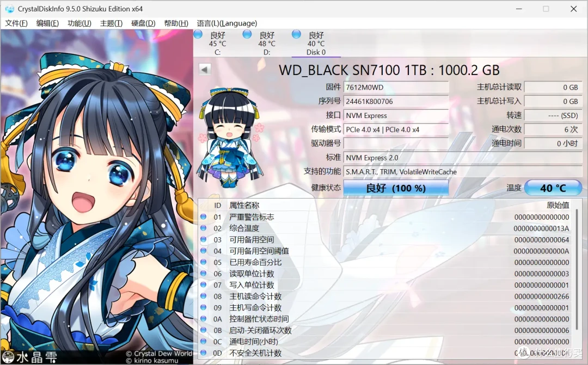Click the blue status orb for drive D:
Viewport: 588px width, 365px height.
[247, 34]
